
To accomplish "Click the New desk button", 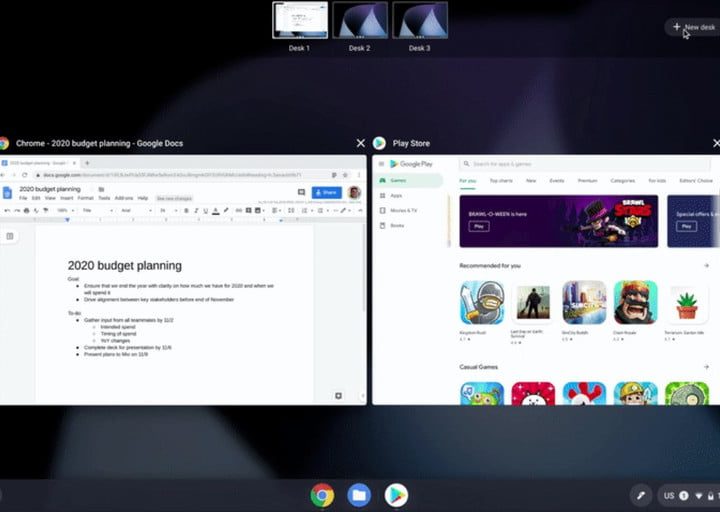I will [x=693, y=27].
